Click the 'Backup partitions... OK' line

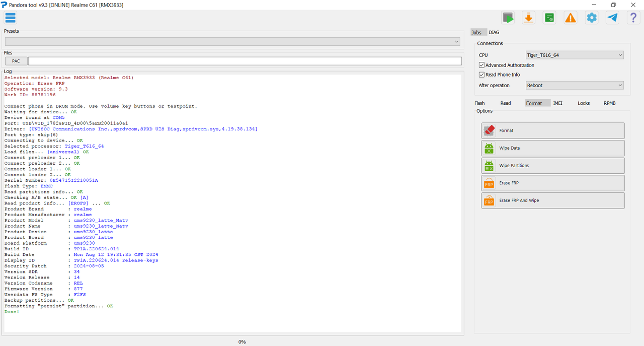click(39, 300)
